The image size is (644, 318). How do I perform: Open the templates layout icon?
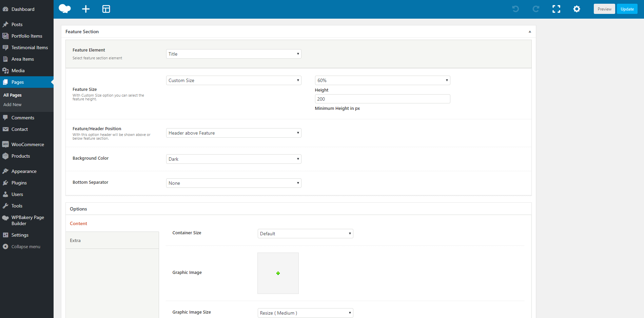click(x=106, y=9)
